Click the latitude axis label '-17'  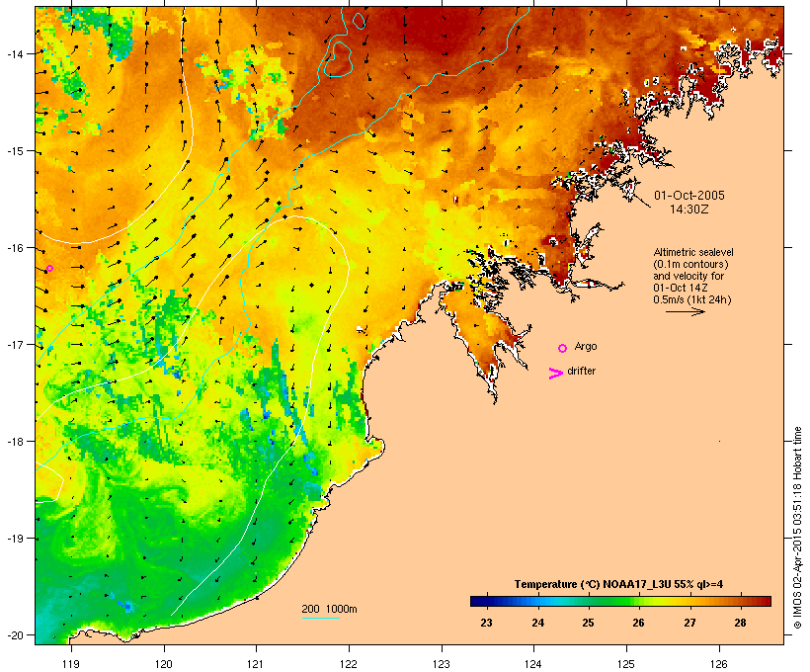point(15,344)
